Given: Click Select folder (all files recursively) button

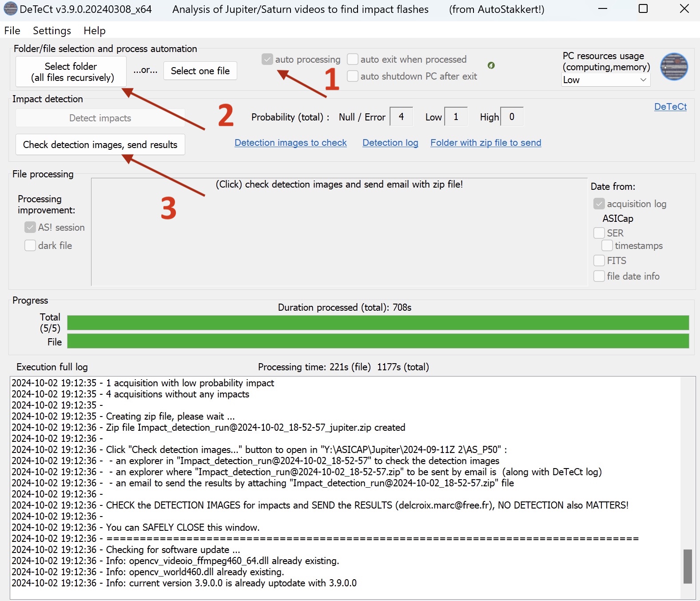Looking at the screenshot, I should (x=71, y=72).
